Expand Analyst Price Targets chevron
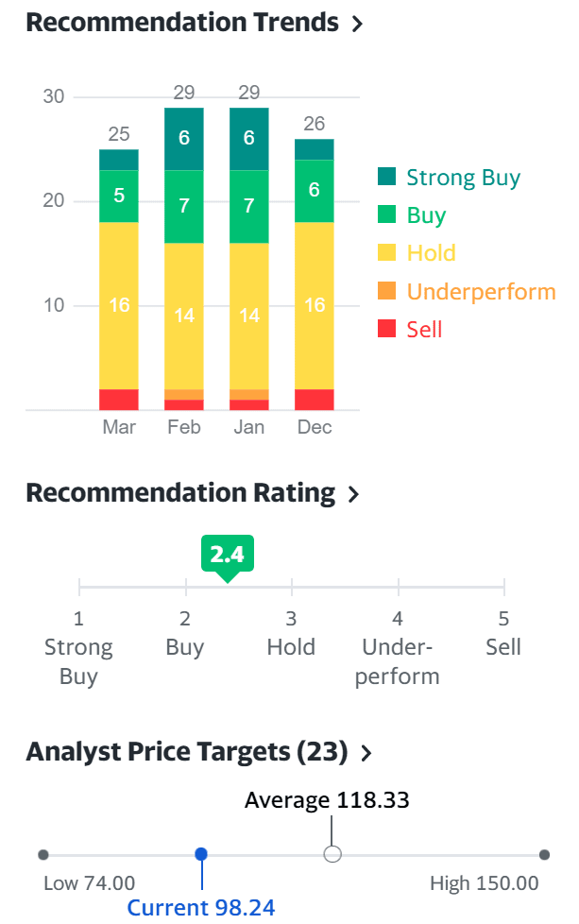579x924 pixels. click(366, 753)
